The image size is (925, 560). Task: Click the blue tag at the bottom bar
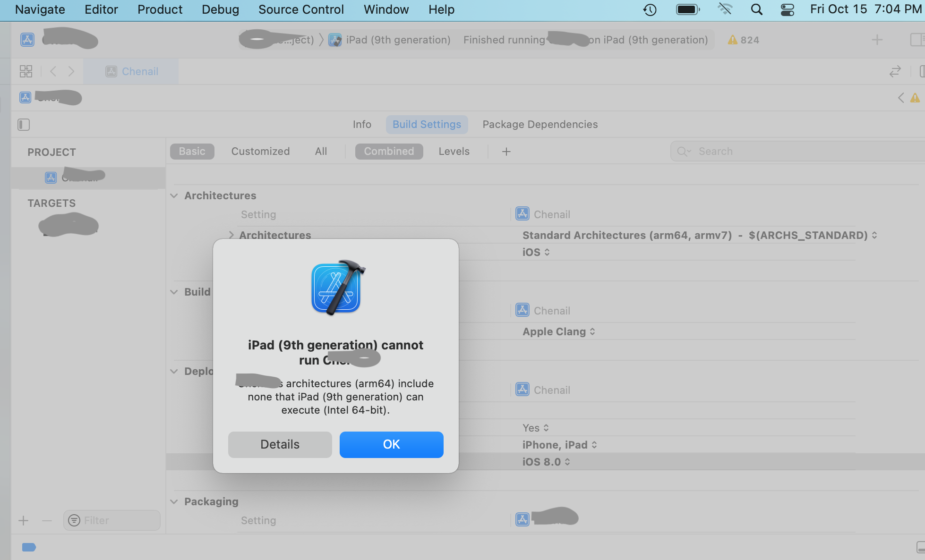click(29, 547)
